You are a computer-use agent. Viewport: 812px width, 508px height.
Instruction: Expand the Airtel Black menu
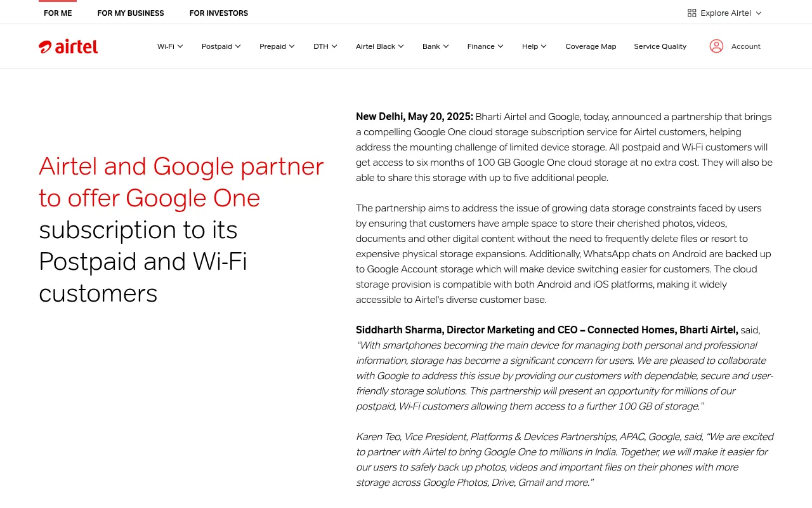(x=380, y=46)
